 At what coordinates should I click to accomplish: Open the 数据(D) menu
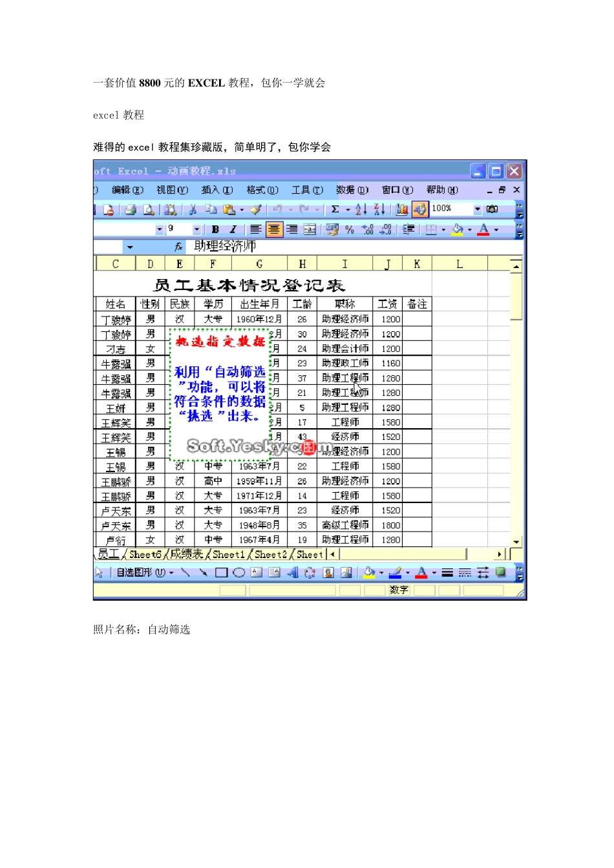click(352, 190)
